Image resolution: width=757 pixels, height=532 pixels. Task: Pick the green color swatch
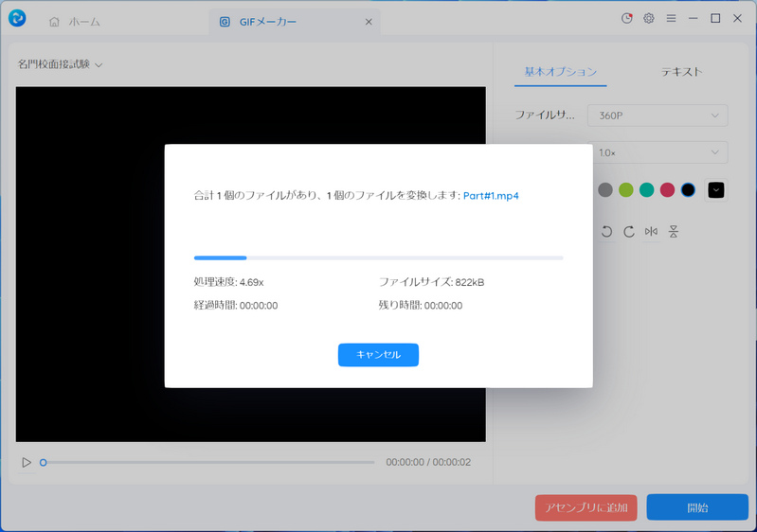(x=625, y=189)
